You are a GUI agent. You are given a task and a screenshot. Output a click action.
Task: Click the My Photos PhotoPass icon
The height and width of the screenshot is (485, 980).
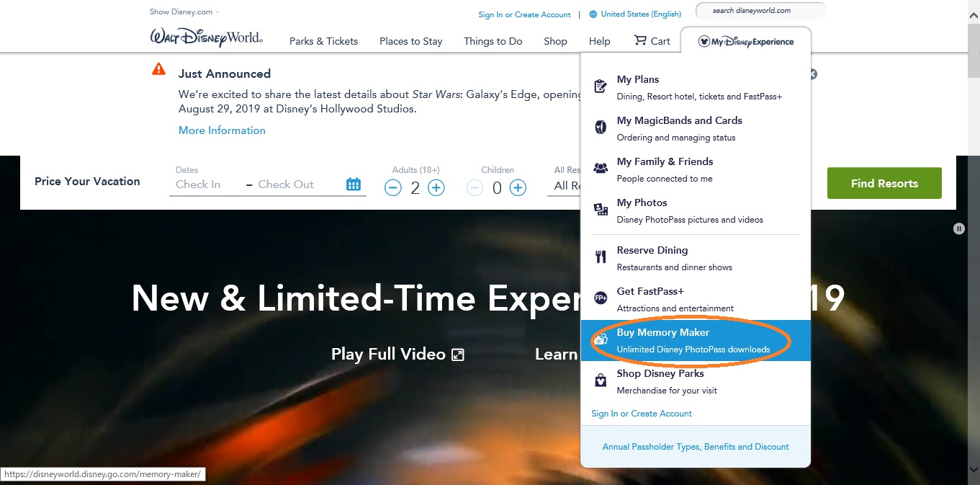(600, 210)
